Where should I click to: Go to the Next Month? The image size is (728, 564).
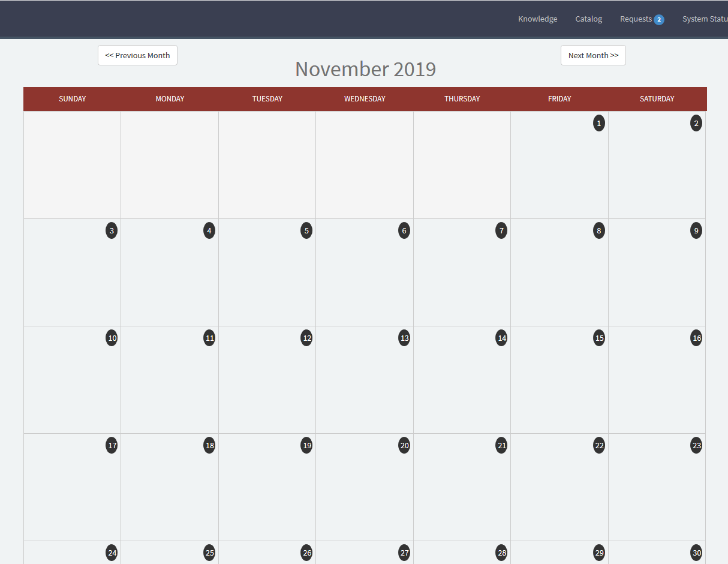[593, 55]
